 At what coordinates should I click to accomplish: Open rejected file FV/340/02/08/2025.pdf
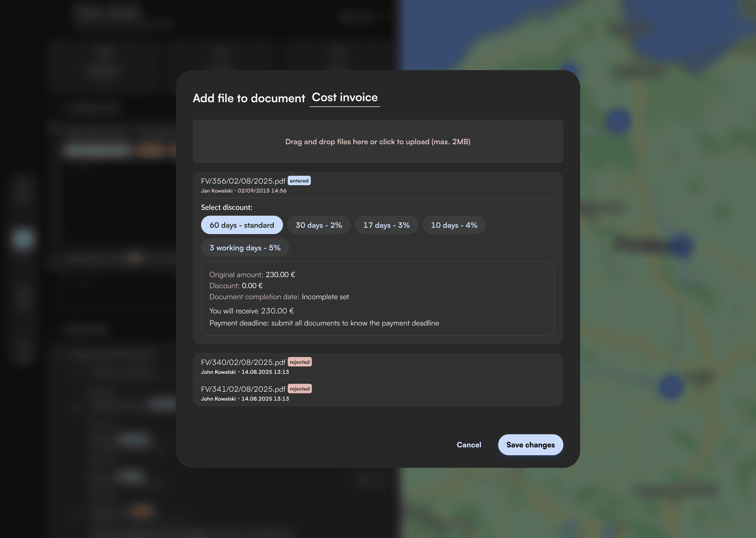click(x=243, y=362)
